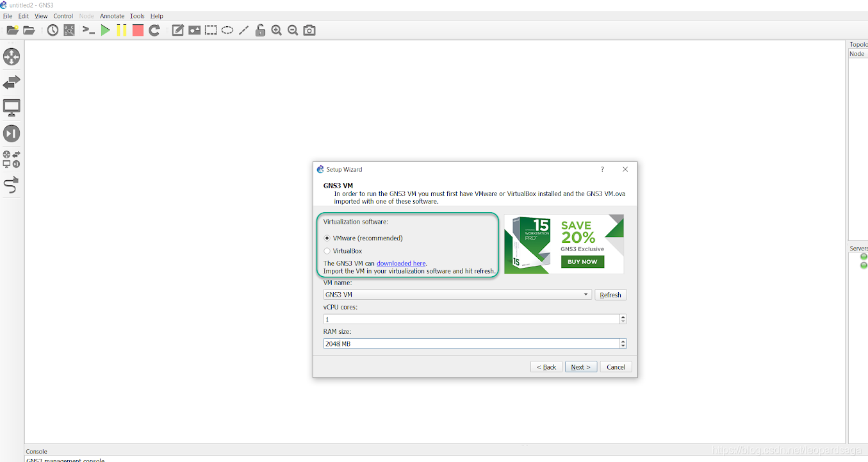
Task: Start all nodes with green play icon
Action: pos(105,30)
